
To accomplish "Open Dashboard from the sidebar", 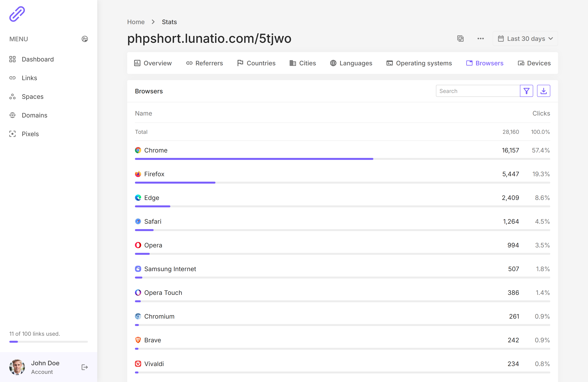I will [x=38, y=59].
